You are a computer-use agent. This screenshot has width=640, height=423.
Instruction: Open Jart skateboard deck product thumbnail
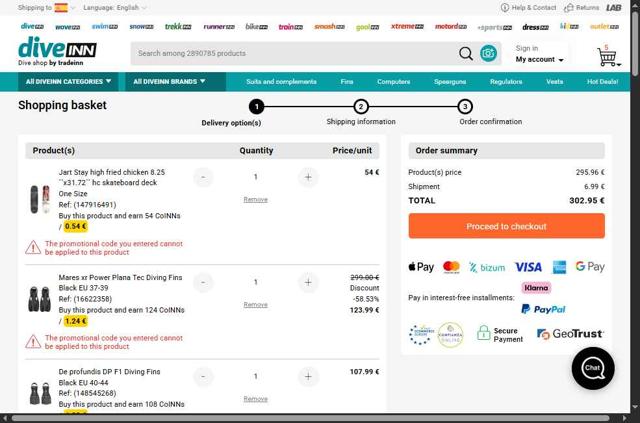40,199
